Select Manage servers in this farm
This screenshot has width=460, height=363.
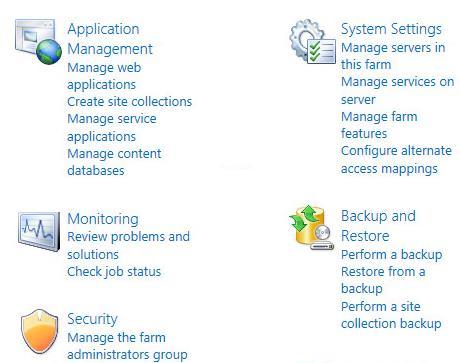tap(393, 56)
